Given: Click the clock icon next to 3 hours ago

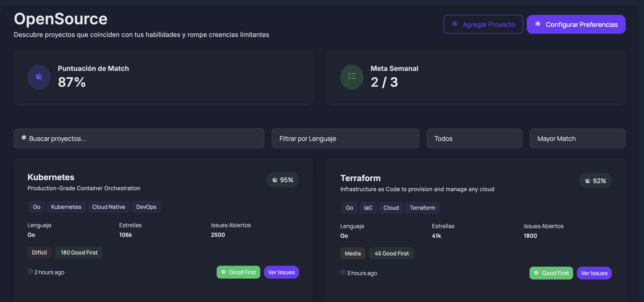Looking at the screenshot, I should pyautogui.click(x=343, y=272).
